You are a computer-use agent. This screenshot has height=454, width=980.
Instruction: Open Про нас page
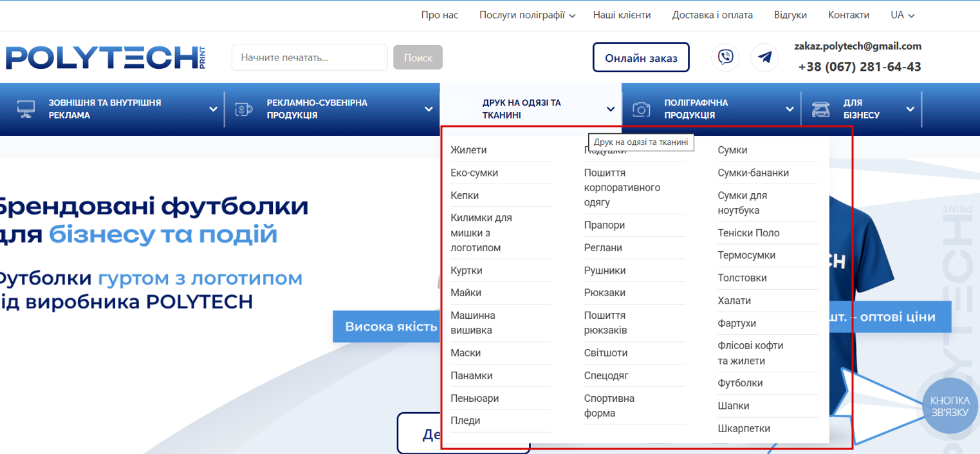(439, 15)
